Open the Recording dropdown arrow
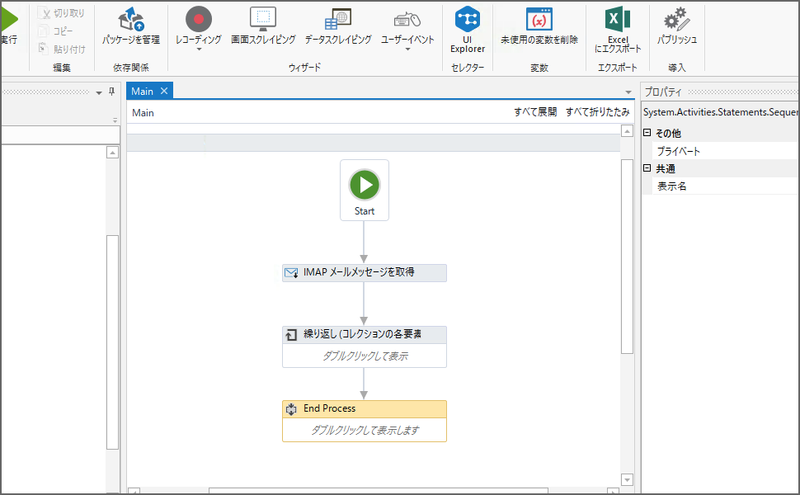This screenshot has width=800, height=495. (199, 49)
